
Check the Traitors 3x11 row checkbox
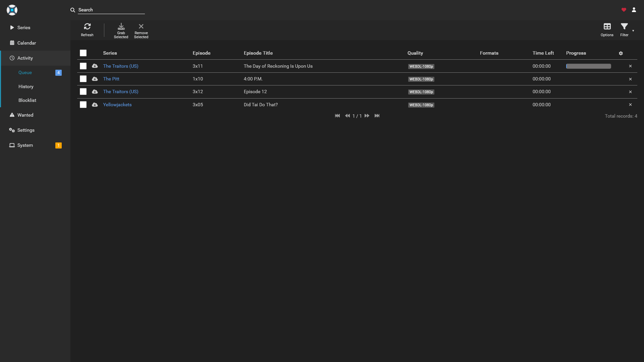pos(83,66)
